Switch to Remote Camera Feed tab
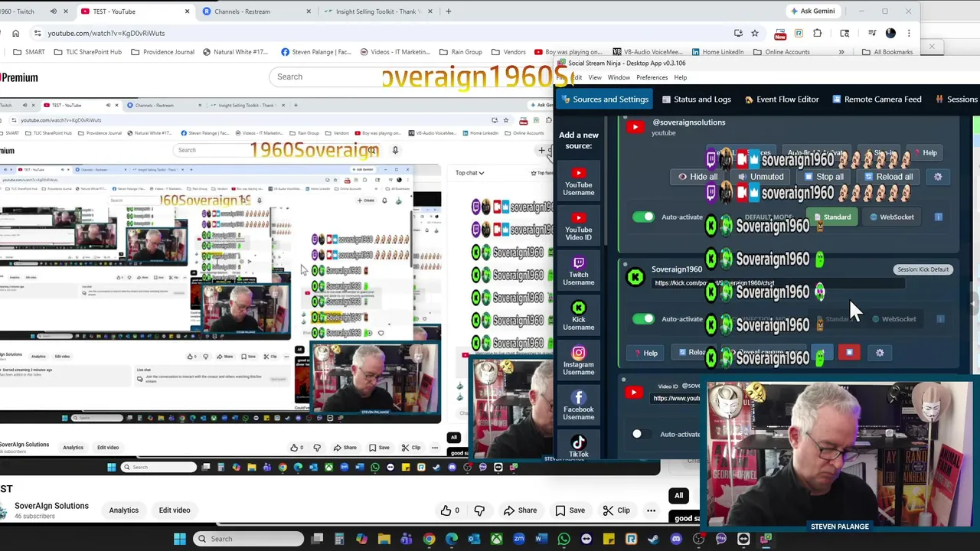 pos(876,99)
